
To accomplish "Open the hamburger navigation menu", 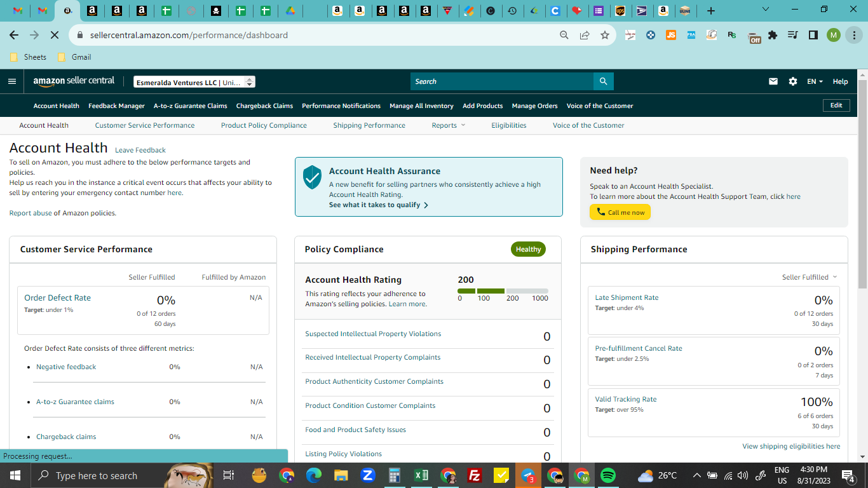I will point(11,81).
